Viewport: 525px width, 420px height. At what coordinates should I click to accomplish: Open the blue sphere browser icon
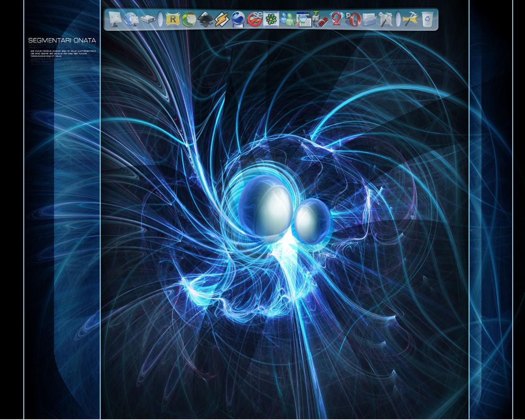pyautogui.click(x=238, y=19)
